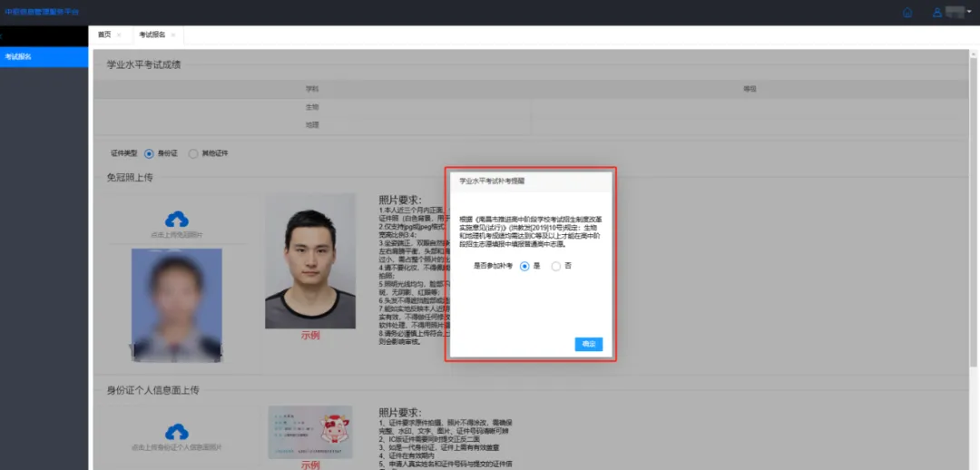Choose 否 for 是否参加补考
Image resolution: width=980 pixels, height=470 pixels.
pyautogui.click(x=556, y=266)
